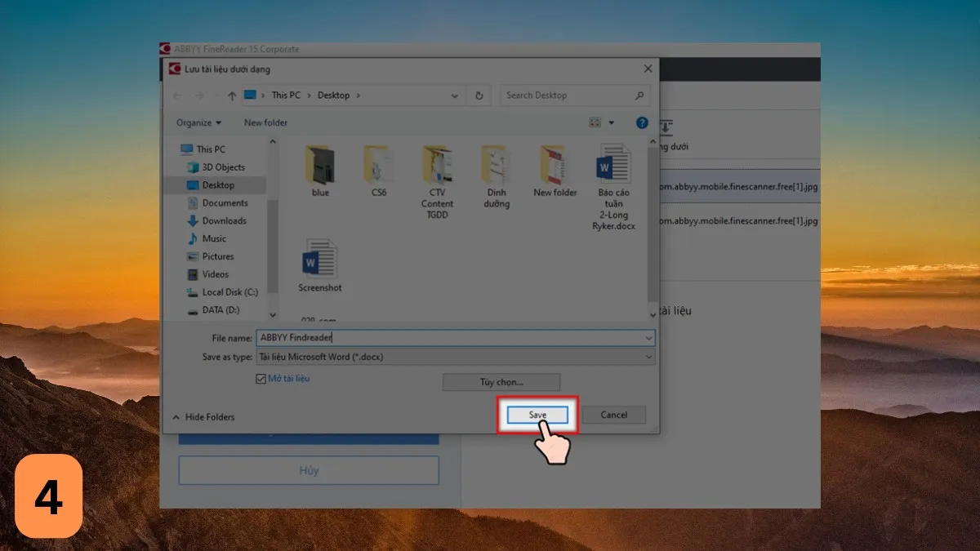Open options via the Tùy chọn button
The width and height of the screenshot is (980, 551).
point(501,381)
